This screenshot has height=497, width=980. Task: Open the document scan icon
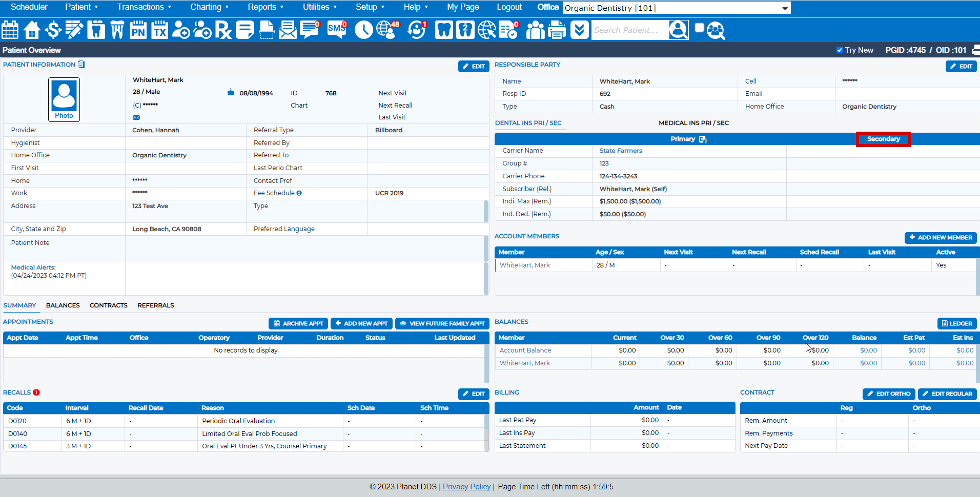click(267, 30)
